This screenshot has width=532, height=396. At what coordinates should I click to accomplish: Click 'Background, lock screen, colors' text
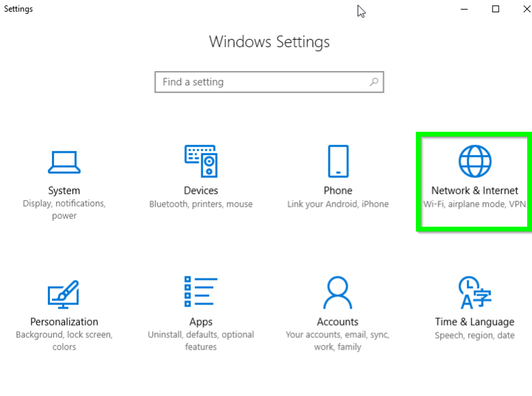coord(64,341)
